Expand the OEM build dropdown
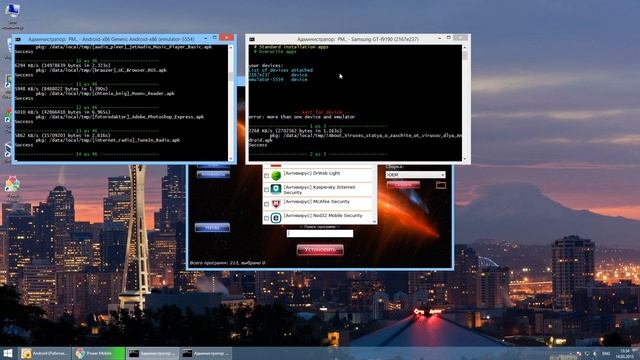 (416, 175)
